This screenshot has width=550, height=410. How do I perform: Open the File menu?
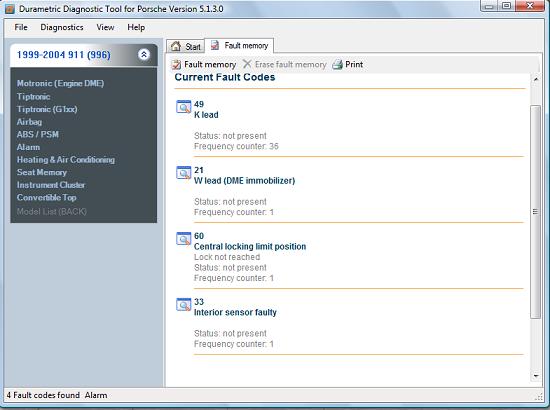21,27
